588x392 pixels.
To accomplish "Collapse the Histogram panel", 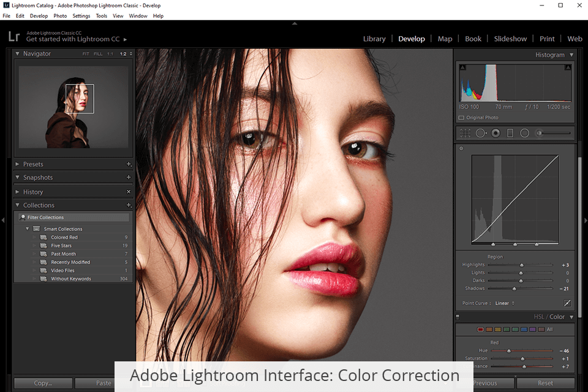I will pyautogui.click(x=571, y=55).
